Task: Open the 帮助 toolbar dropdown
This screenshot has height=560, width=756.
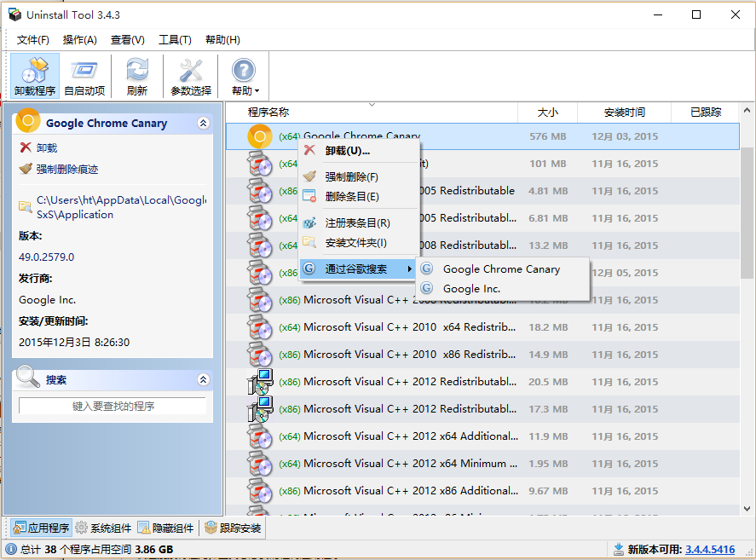Action: pos(245,77)
